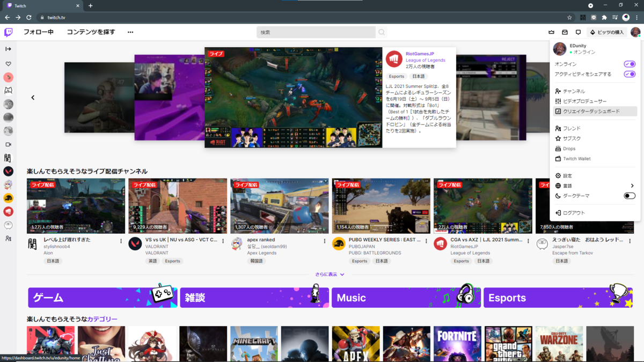Image resolution: width=644 pixels, height=362 pixels.
Task: Click 韓国語 tag on apex ranked card
Action: click(257, 261)
